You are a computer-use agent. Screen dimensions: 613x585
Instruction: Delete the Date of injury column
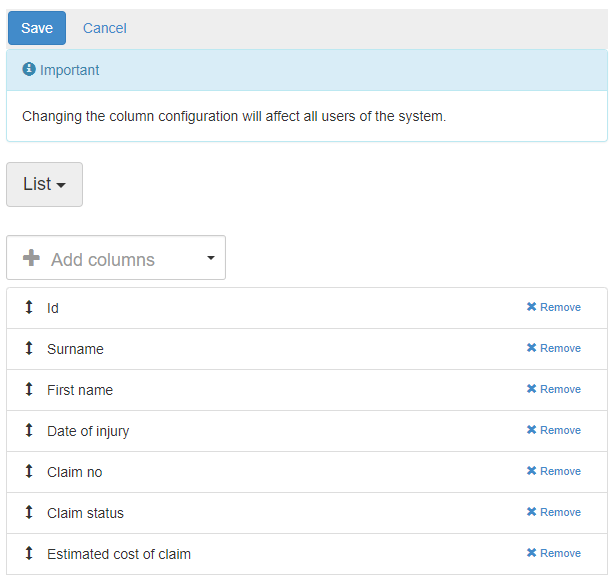(553, 430)
